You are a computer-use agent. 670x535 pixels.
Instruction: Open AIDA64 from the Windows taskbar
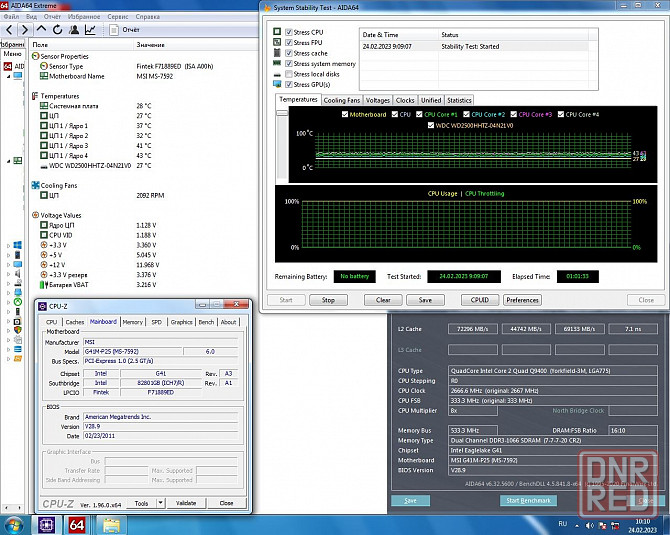coord(78,524)
